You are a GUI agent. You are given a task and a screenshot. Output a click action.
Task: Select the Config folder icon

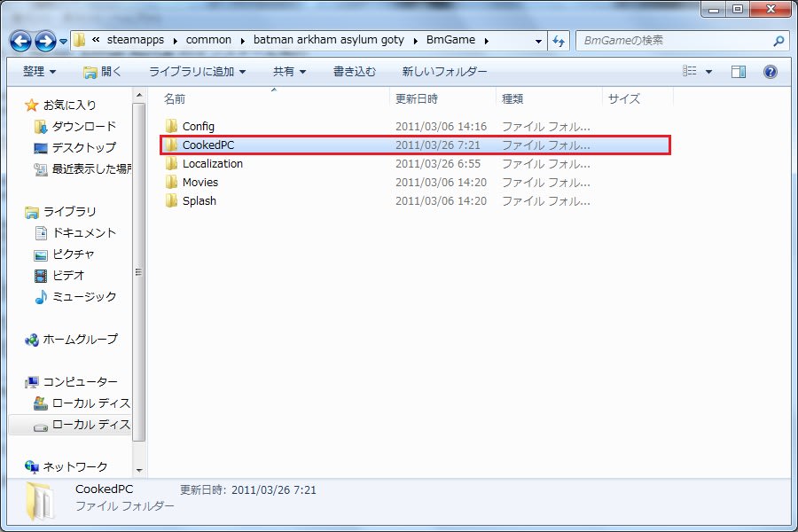[x=171, y=126]
